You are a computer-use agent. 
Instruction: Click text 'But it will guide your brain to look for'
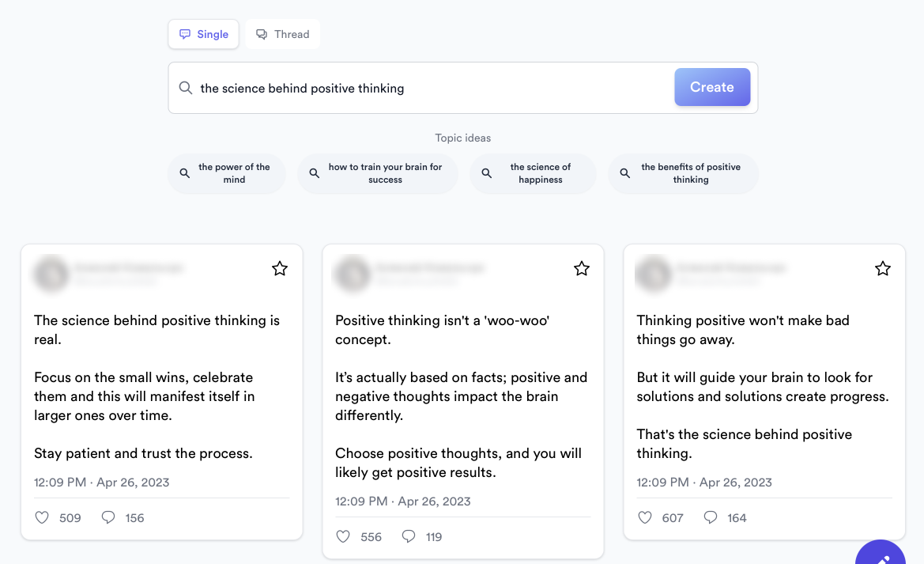point(754,377)
